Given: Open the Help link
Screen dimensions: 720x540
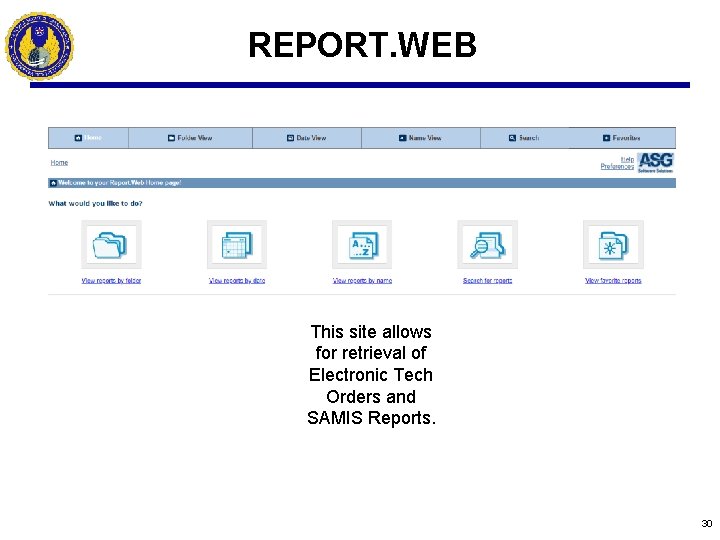Looking at the screenshot, I should 627,159.
